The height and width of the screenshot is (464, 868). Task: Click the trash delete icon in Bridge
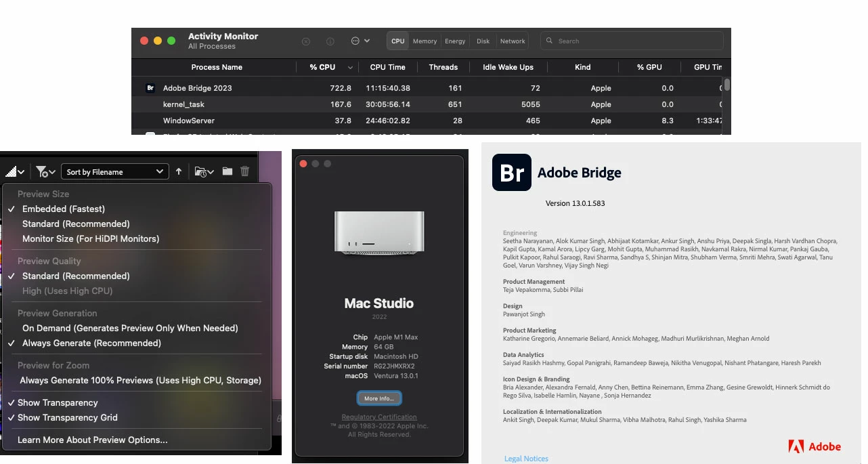click(x=245, y=172)
